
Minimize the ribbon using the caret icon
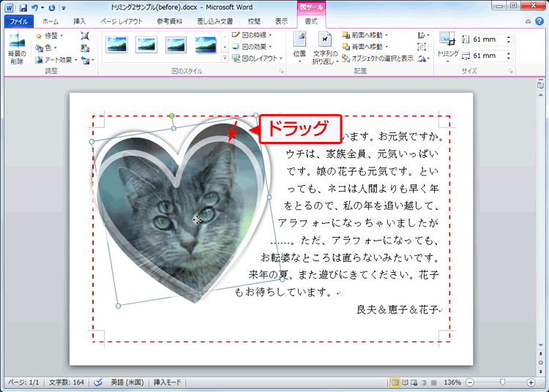click(528, 22)
